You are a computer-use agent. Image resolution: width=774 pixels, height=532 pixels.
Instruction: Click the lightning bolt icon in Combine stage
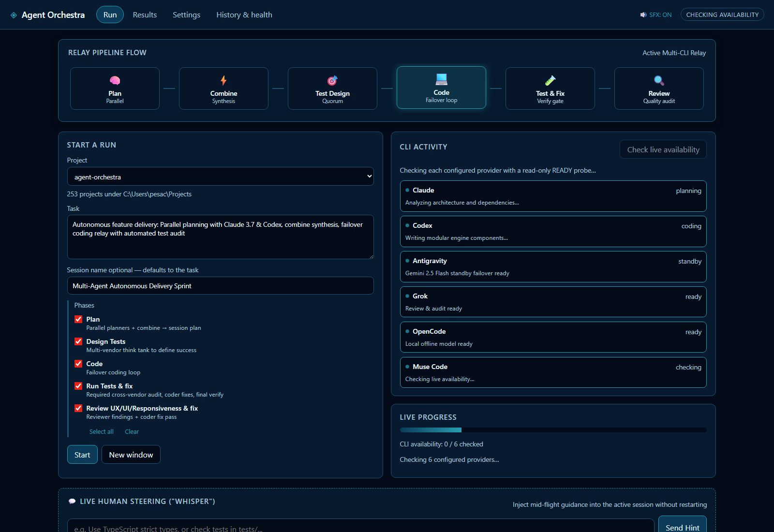223,80
